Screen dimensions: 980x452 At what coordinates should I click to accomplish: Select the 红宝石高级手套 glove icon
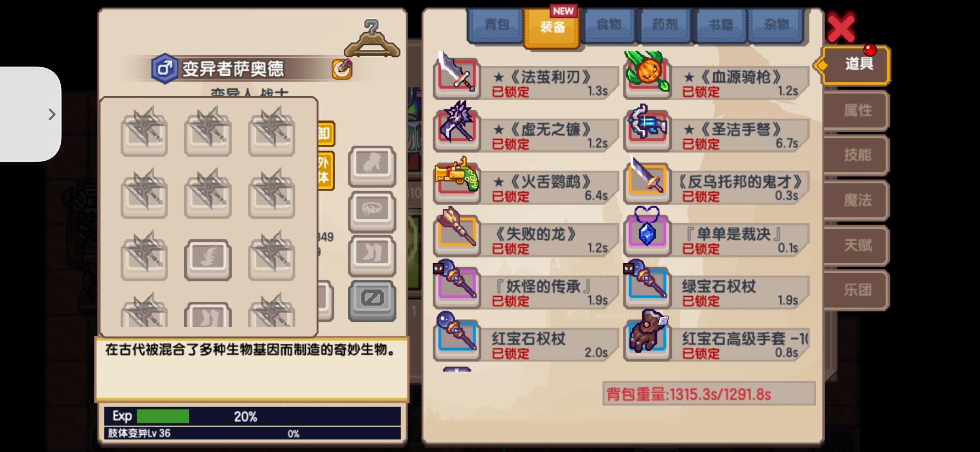coord(647,336)
